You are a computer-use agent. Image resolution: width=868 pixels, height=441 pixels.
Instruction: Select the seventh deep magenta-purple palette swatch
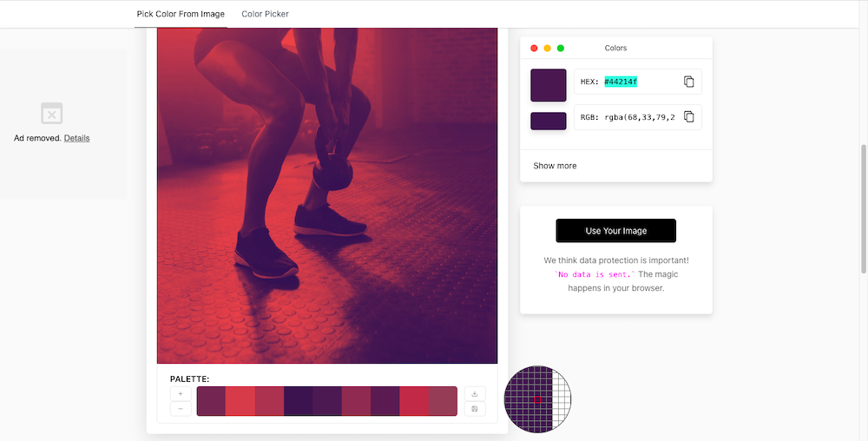[385, 401]
